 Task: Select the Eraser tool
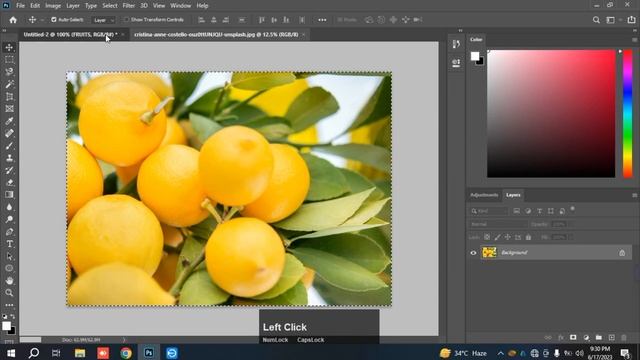click(x=9, y=182)
